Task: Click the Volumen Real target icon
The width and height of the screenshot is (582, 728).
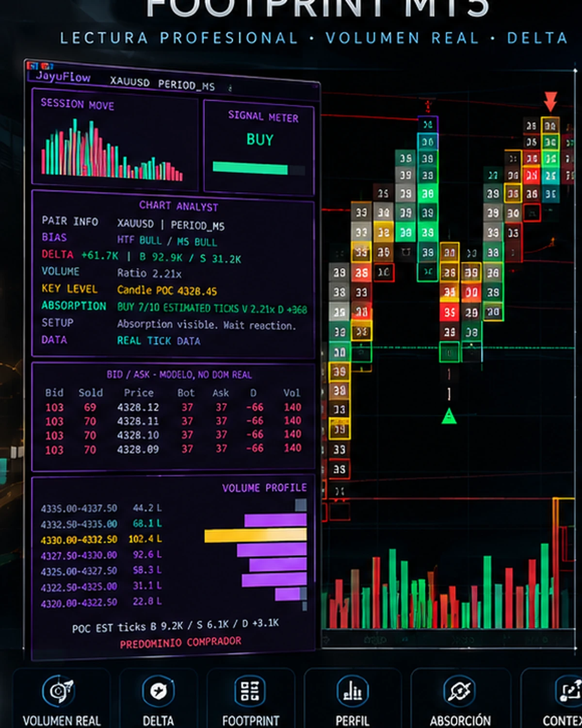Action: click(x=58, y=690)
